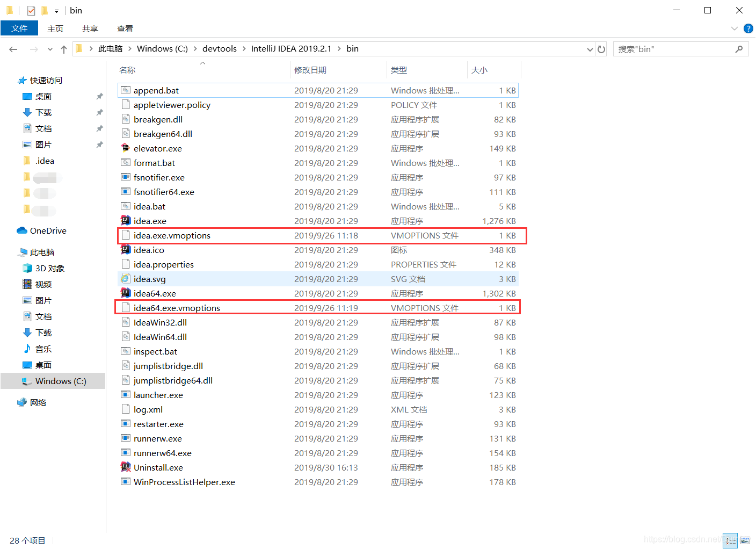Click the idea64.exe application icon
The image size is (756, 549).
[126, 293]
